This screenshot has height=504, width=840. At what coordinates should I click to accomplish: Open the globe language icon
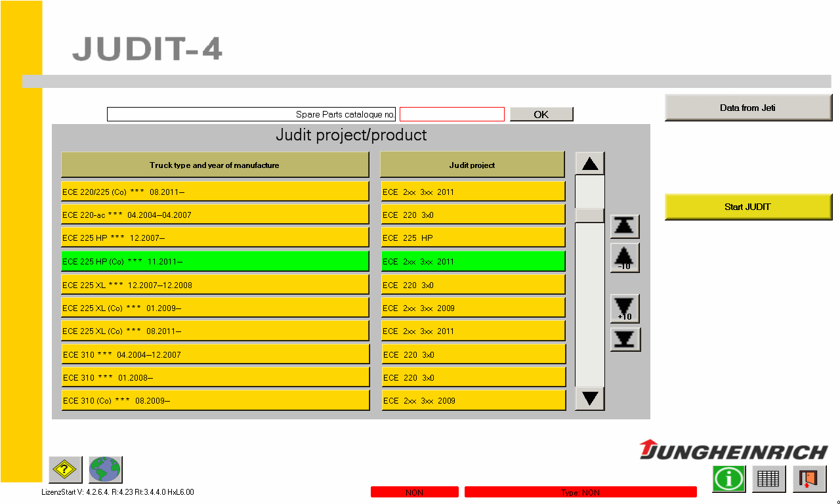106,470
